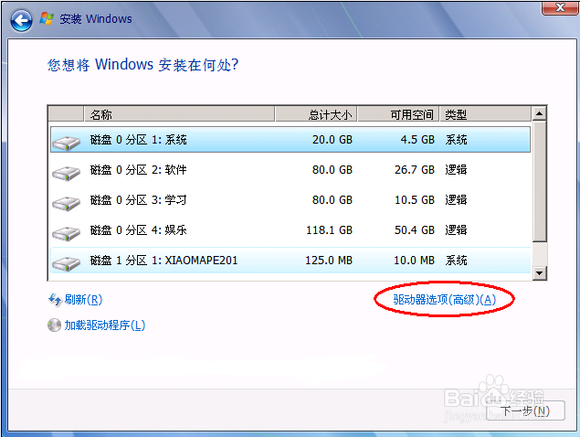Screen dimensions: 580x437
Task: Click the 80.0 GB size of 软件 partition
Action: [332, 170]
